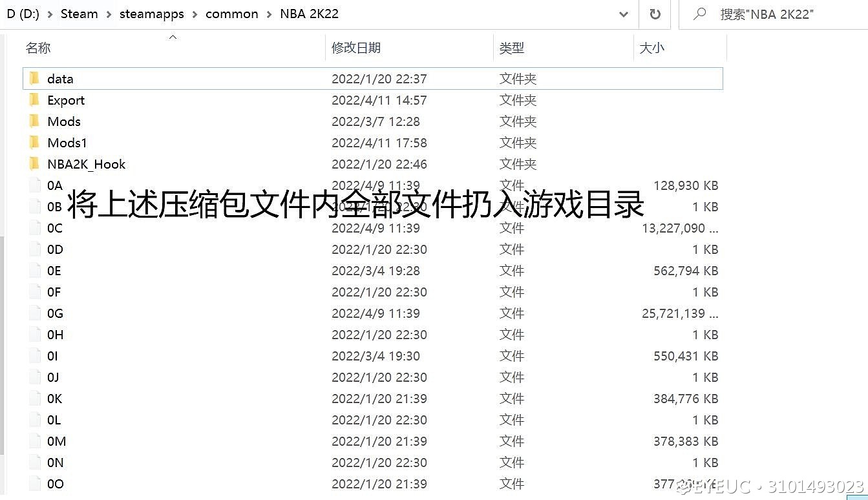Screen dimensions: 868x500
Task: Select the NBA2K_Hook folder name
Action: point(87,164)
